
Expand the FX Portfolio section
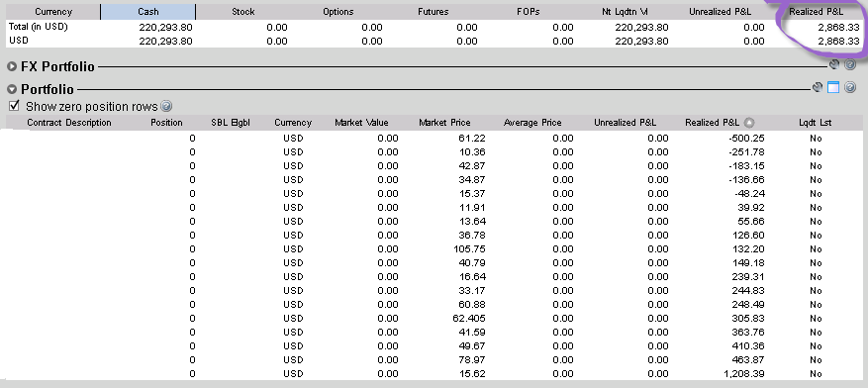[x=12, y=67]
